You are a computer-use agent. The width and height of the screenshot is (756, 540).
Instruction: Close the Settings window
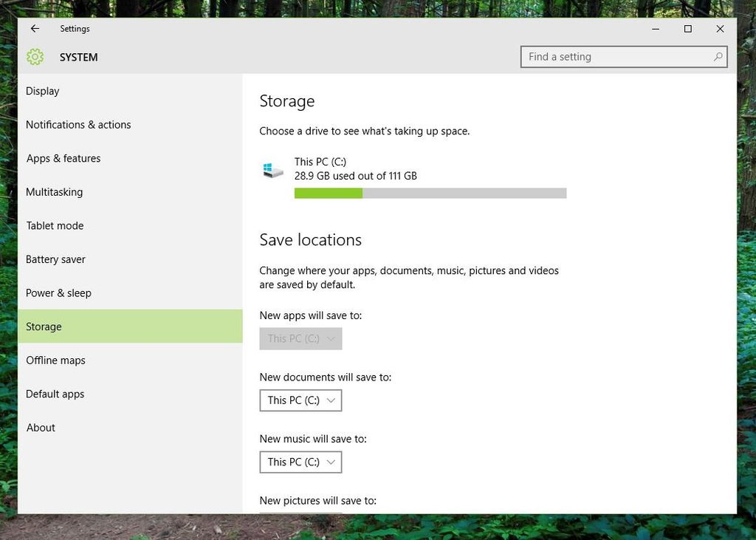[720, 29]
